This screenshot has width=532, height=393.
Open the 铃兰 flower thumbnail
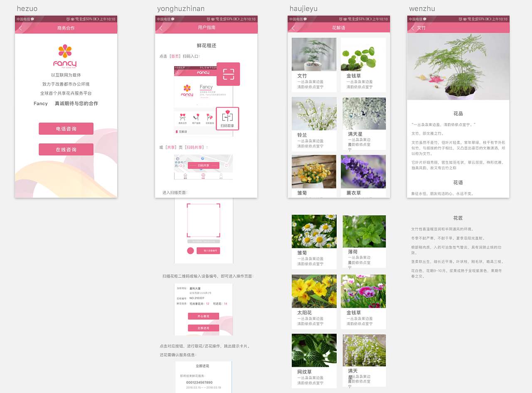tap(314, 114)
